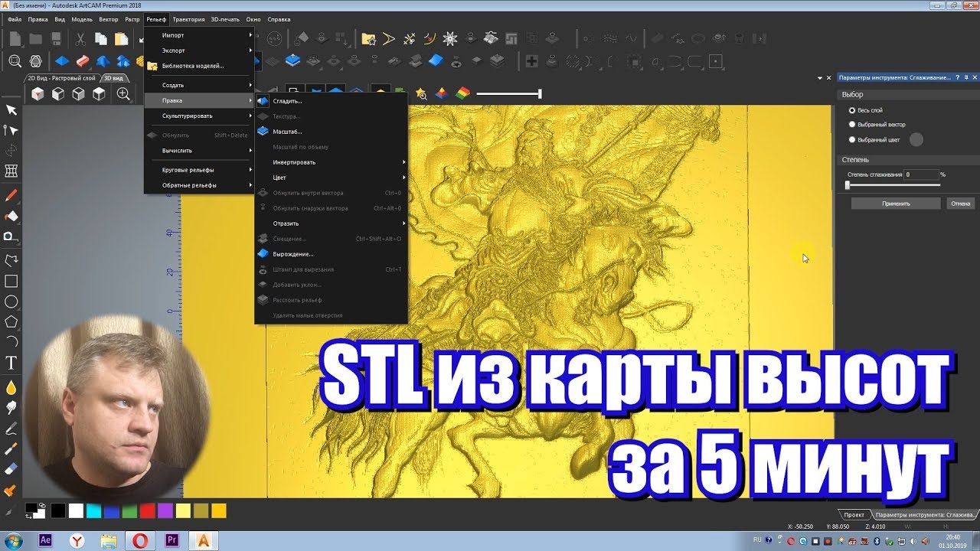
Task: Select the Text tool (T icon)
Action: [11, 363]
